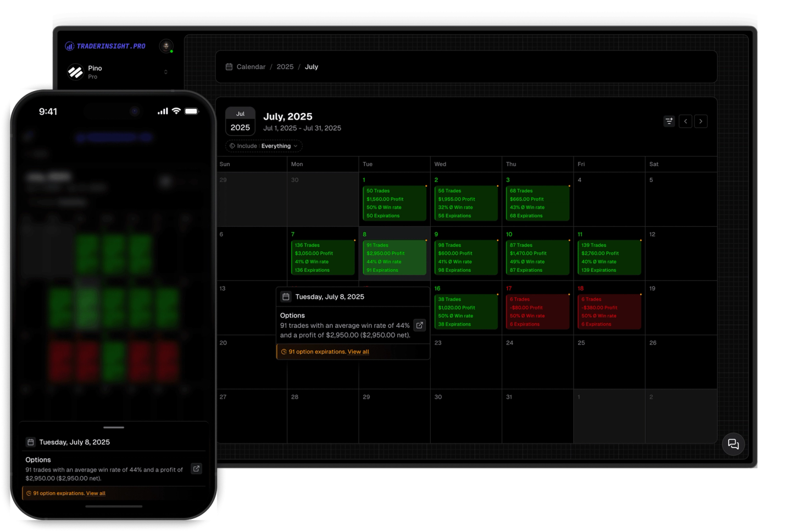Open the Pino workspace switcher chevron

point(166,72)
